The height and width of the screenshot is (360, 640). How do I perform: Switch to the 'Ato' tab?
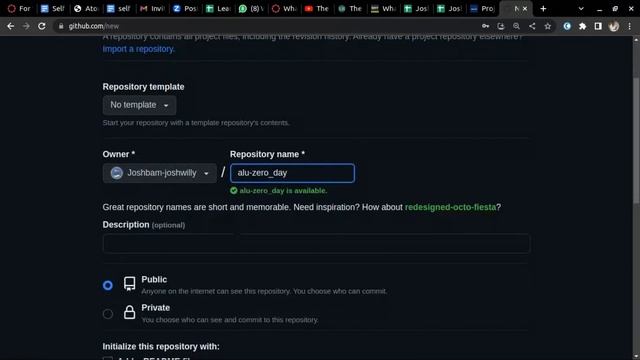(x=86, y=9)
